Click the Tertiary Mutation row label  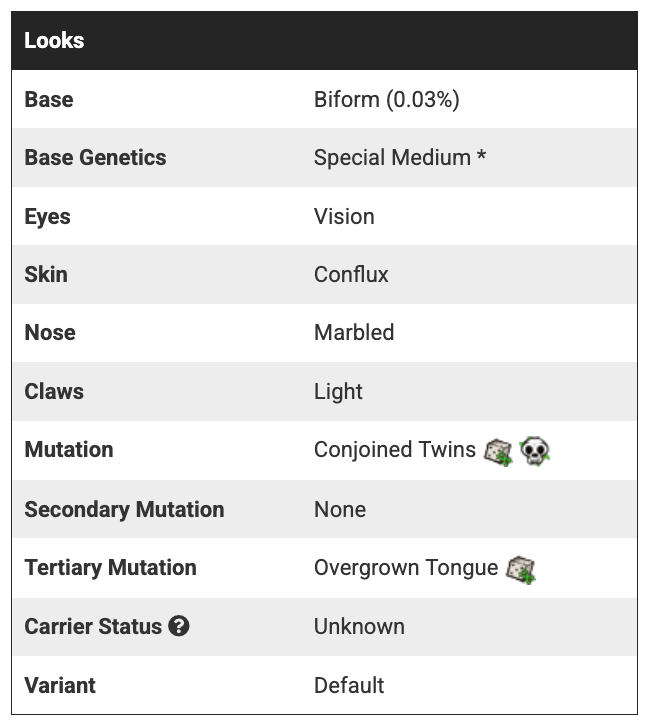coord(110,568)
